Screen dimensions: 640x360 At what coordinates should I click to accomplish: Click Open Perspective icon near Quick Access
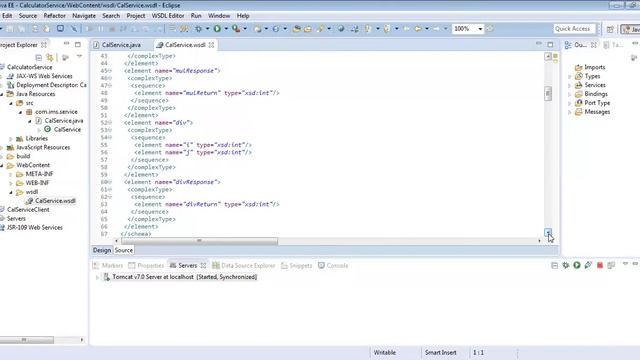pos(610,29)
